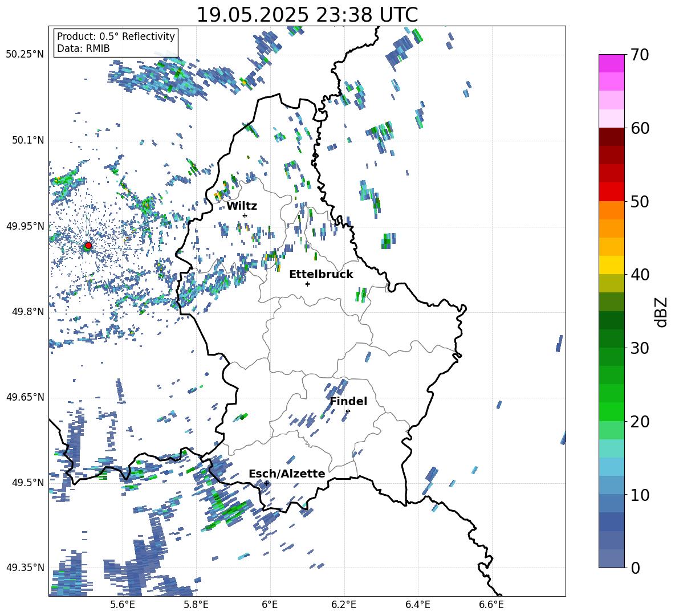Click the 5.8°E longitude label
Screen dimensions: 675x616
click(x=196, y=605)
